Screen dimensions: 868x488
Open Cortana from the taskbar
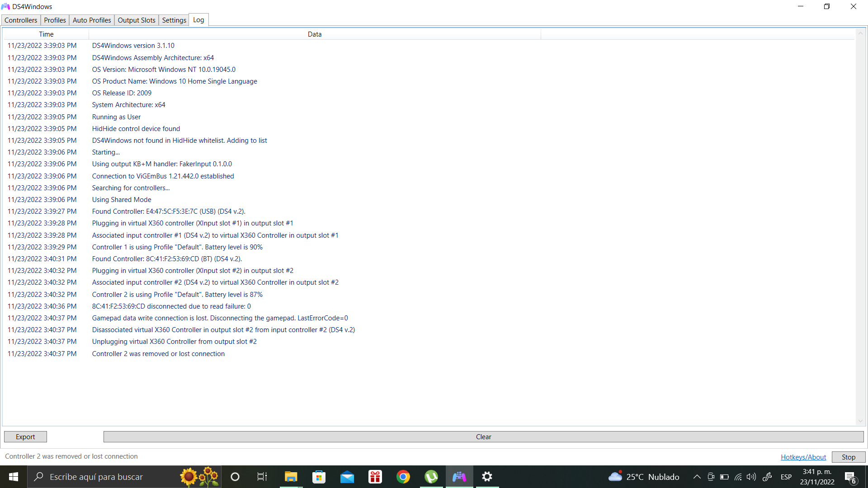click(x=235, y=477)
